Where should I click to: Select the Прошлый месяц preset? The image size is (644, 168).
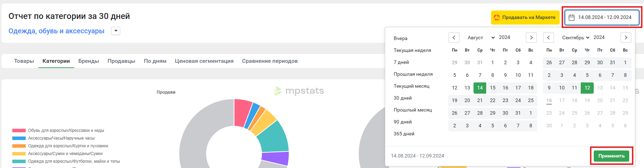point(413,110)
